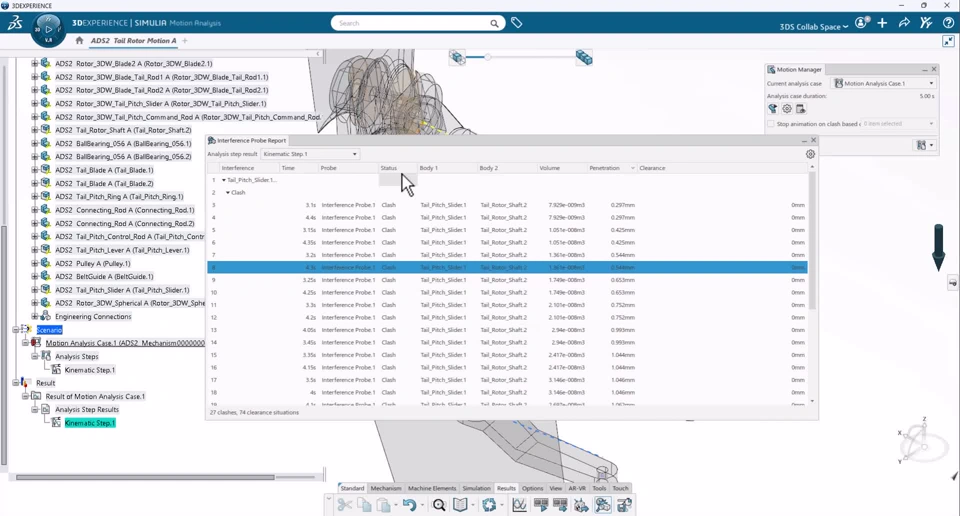Click the plus Add icon in the top bar
This screenshot has height=516, width=960.
pos(882,23)
